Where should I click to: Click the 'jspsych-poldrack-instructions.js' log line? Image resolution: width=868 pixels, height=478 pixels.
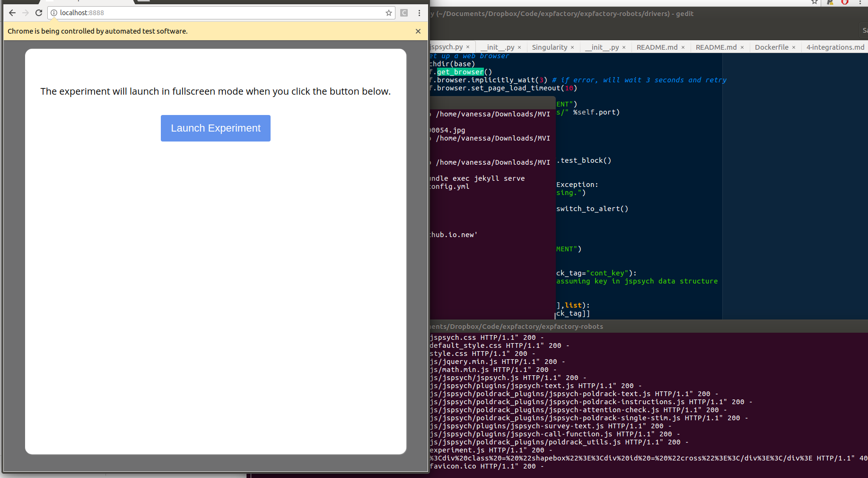tap(592, 402)
